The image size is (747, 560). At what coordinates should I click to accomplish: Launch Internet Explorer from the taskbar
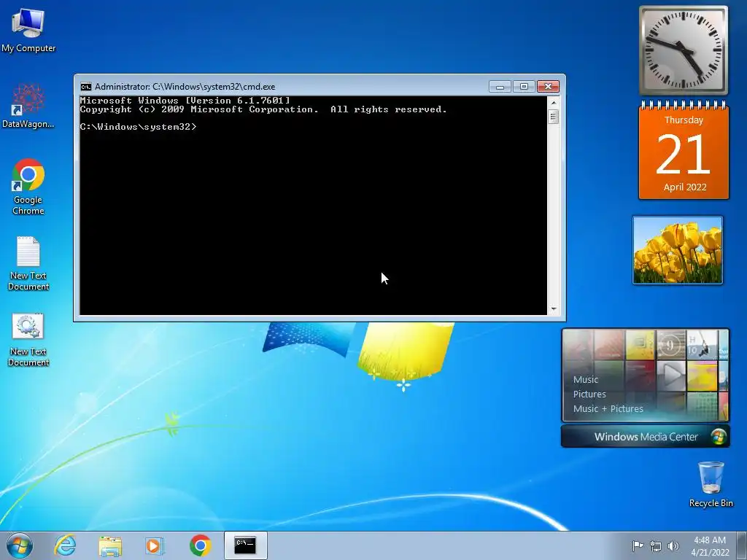pos(65,545)
